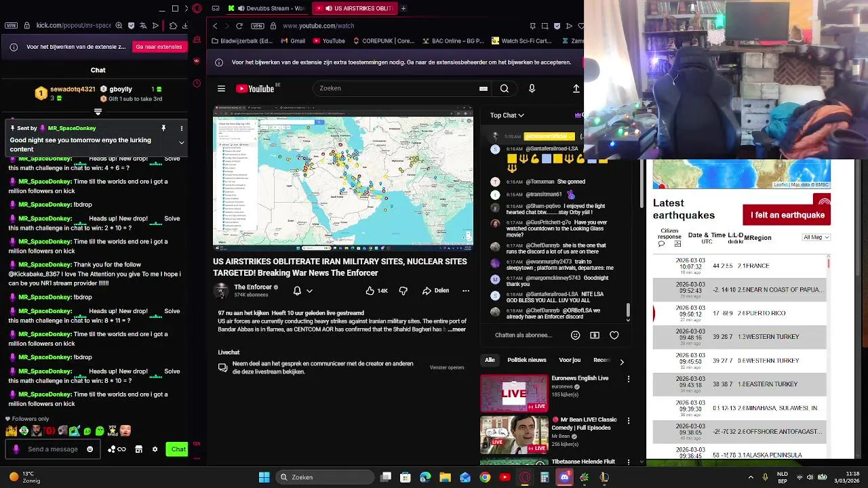This screenshot has width=868, height=488.
Task: Open more actions ellipsis under the video
Action: (x=466, y=291)
